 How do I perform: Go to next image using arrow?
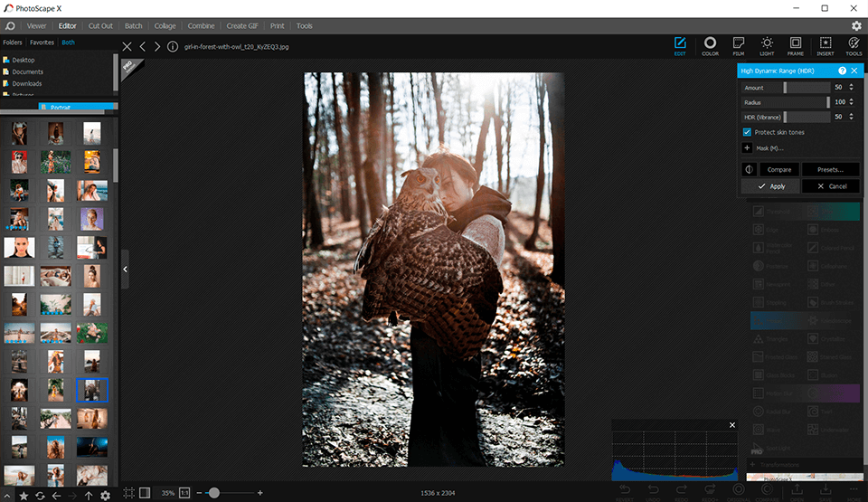[157, 46]
